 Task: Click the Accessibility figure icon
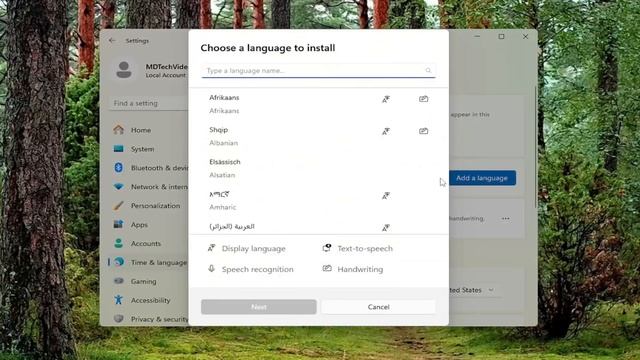coord(119,300)
